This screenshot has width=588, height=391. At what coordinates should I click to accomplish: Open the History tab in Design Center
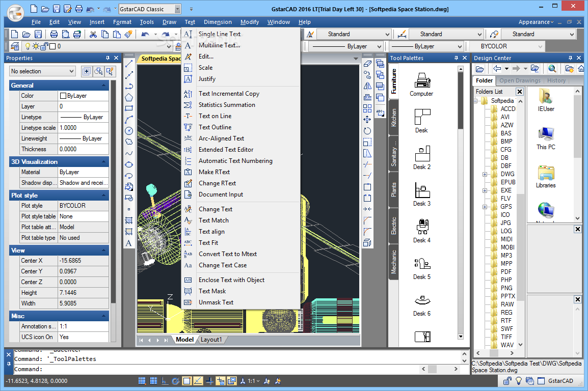[x=556, y=80]
